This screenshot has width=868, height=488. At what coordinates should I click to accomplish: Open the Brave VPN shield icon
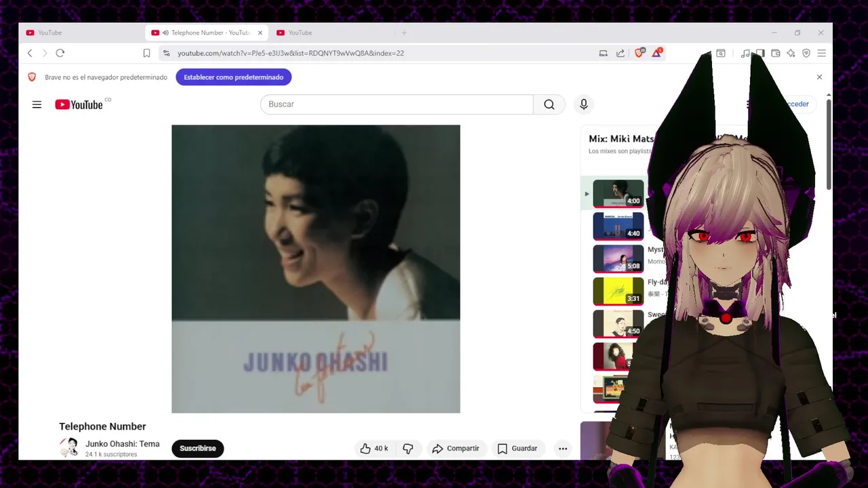tap(806, 53)
